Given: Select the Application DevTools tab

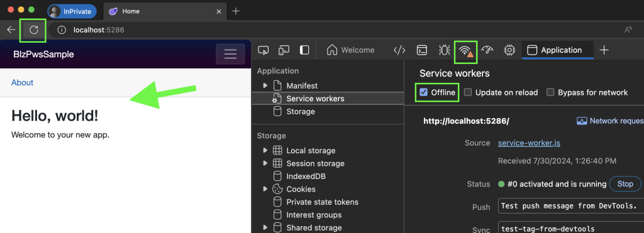Looking at the screenshot, I should click(558, 50).
